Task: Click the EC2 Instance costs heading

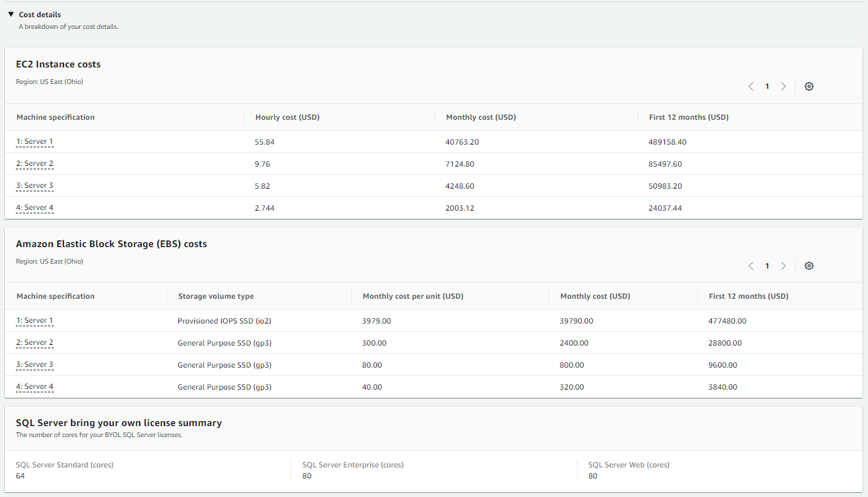Action: (x=59, y=64)
